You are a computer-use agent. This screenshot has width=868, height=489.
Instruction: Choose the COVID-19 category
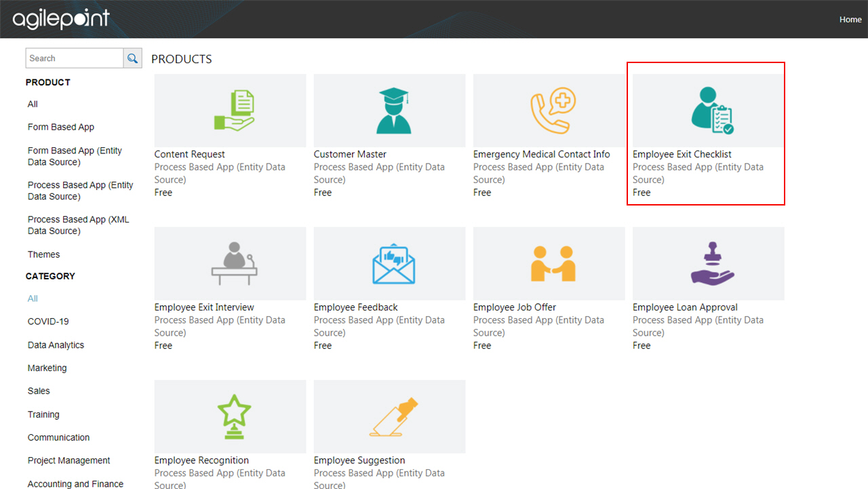(x=48, y=321)
